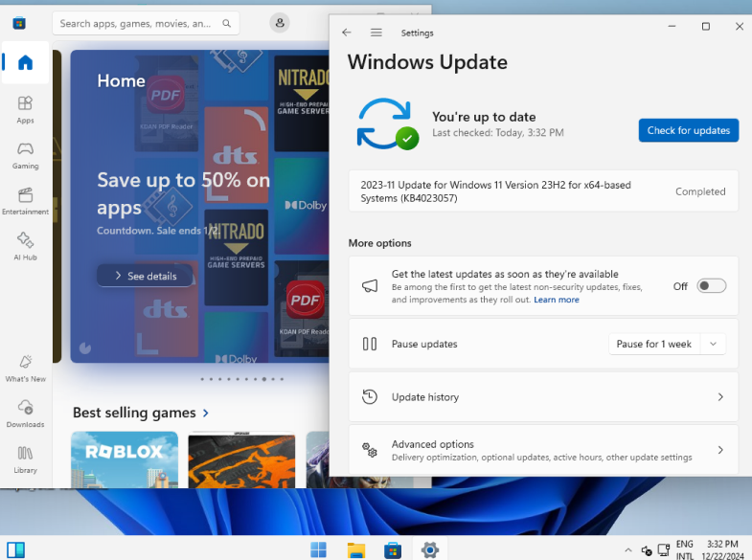
Task: Open What's New in Store sidebar
Action: (25, 369)
